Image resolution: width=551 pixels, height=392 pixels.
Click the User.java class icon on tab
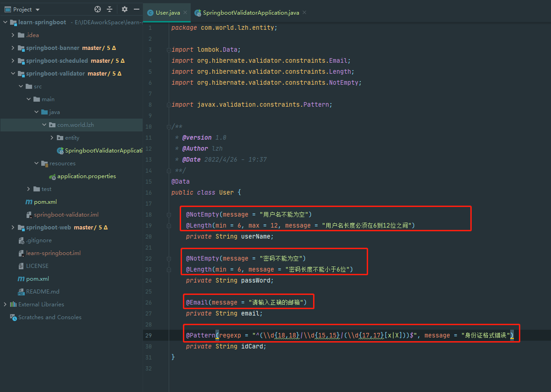click(150, 13)
